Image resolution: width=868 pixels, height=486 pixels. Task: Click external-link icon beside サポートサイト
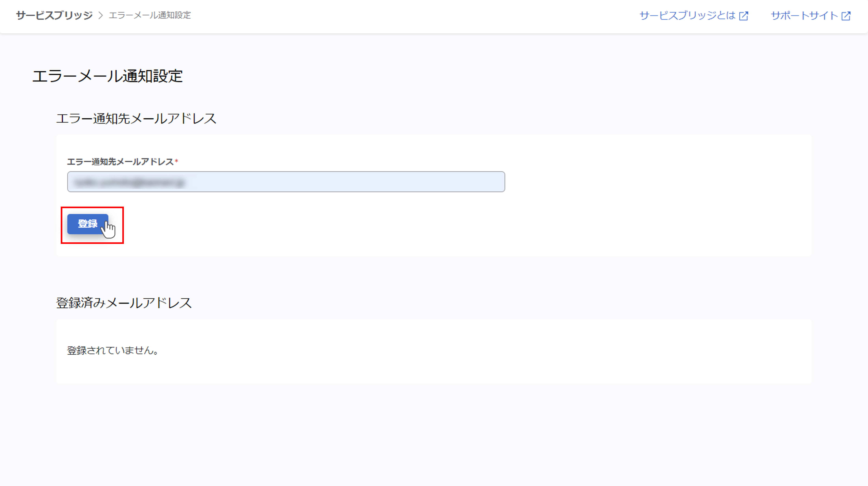[846, 16]
